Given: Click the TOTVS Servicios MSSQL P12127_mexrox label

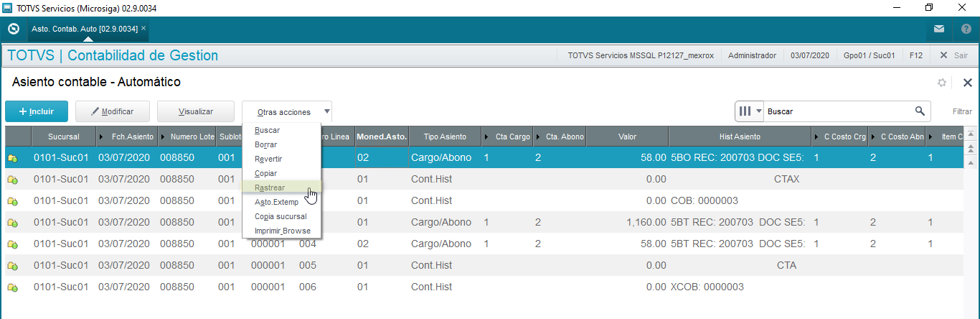Looking at the screenshot, I should tap(641, 55).
